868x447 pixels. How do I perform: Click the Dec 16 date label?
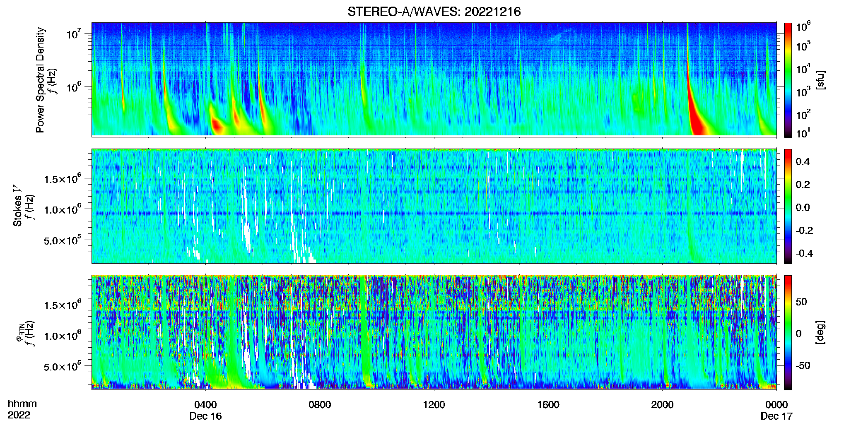[205, 416]
